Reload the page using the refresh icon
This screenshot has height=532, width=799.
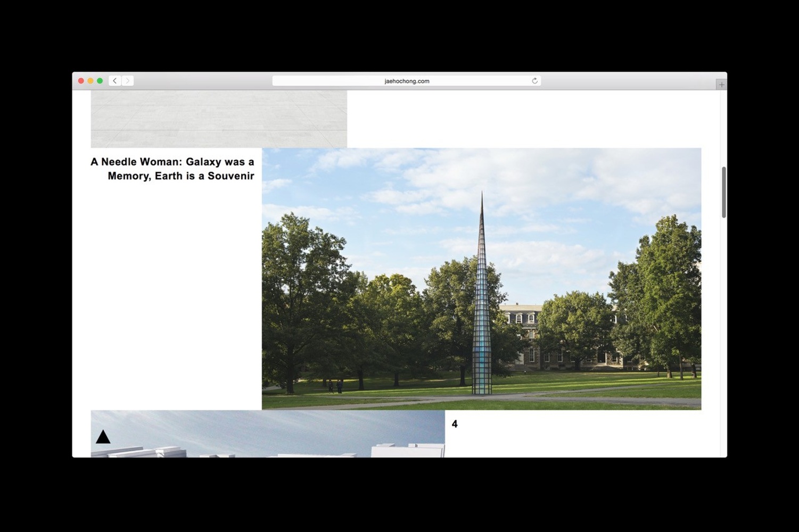tap(534, 81)
